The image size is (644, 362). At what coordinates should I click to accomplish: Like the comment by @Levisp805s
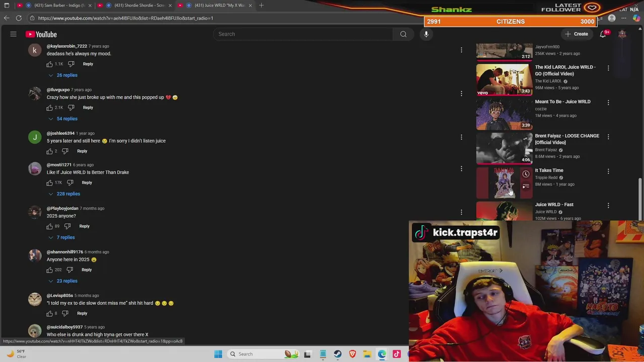(50, 313)
